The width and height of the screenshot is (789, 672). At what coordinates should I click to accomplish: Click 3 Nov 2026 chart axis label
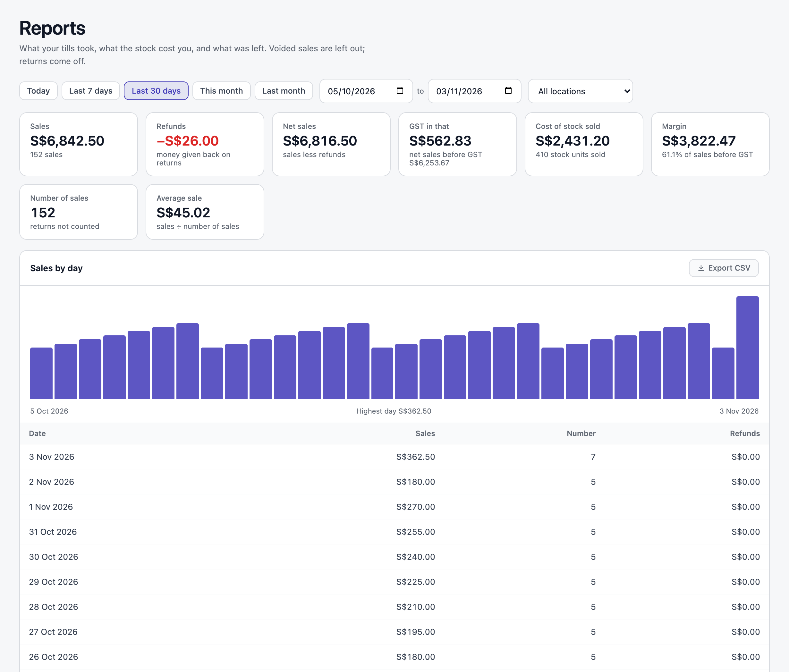(x=739, y=411)
